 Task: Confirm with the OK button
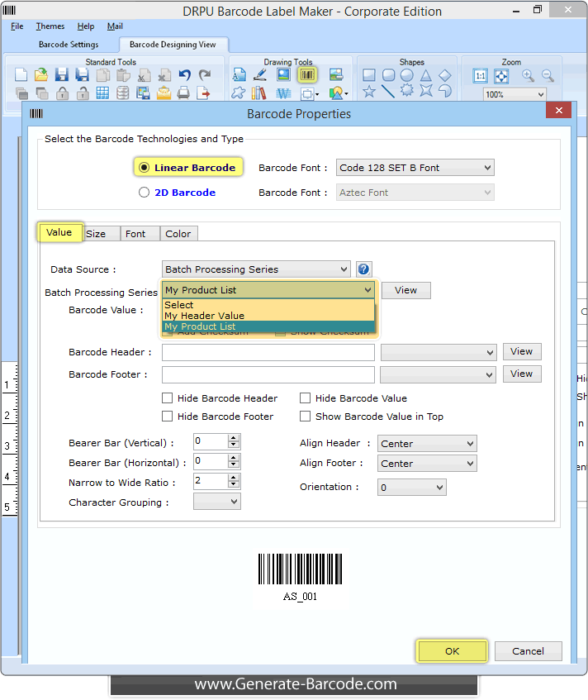[452, 651]
